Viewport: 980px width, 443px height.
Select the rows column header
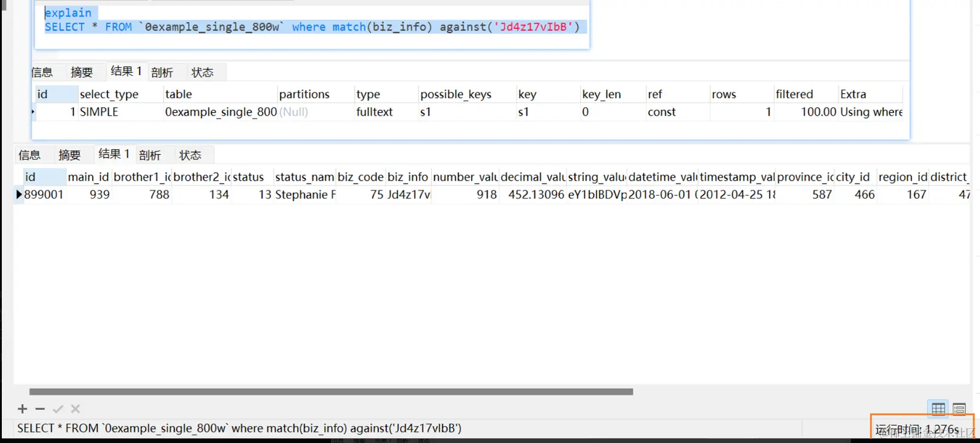pyautogui.click(x=742, y=95)
